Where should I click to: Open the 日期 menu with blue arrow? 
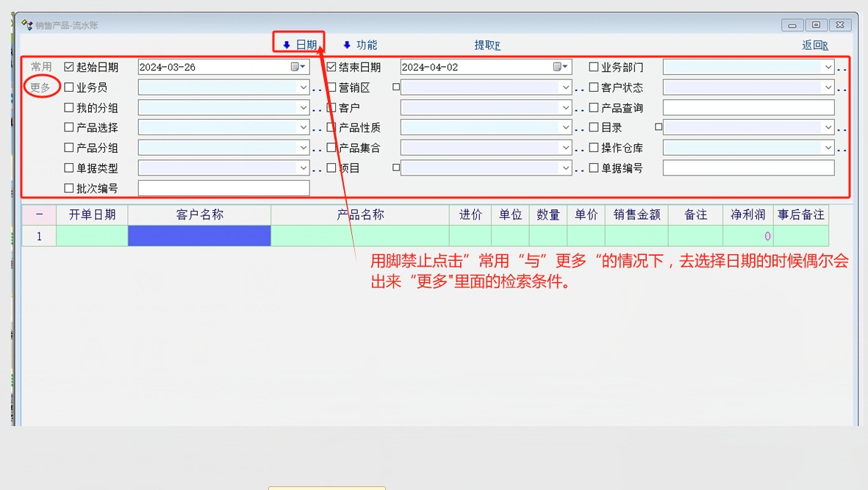[x=300, y=45]
